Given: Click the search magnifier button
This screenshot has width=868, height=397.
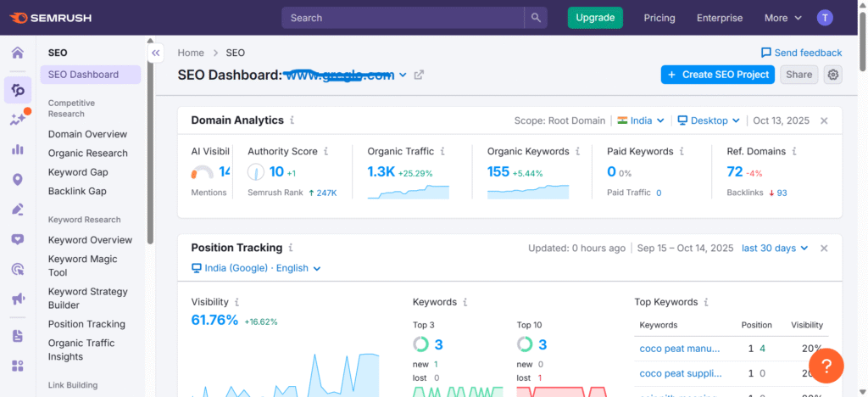Looking at the screenshot, I should tap(536, 18).
